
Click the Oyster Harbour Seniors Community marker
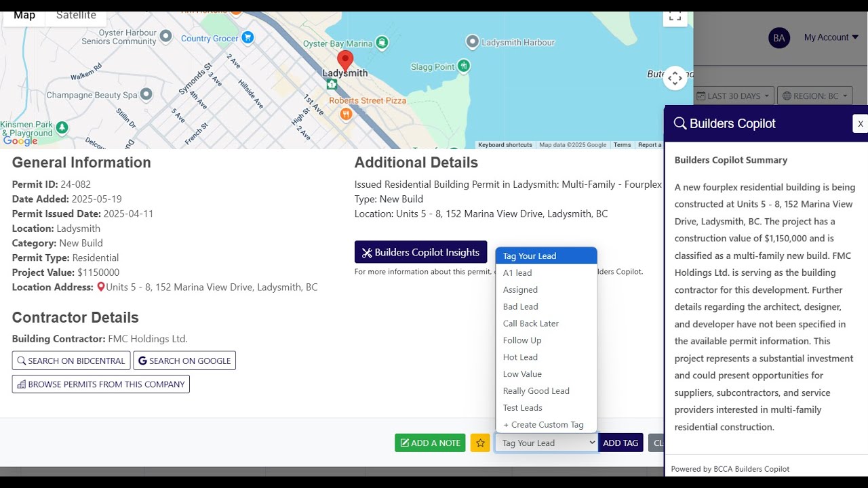(x=165, y=36)
